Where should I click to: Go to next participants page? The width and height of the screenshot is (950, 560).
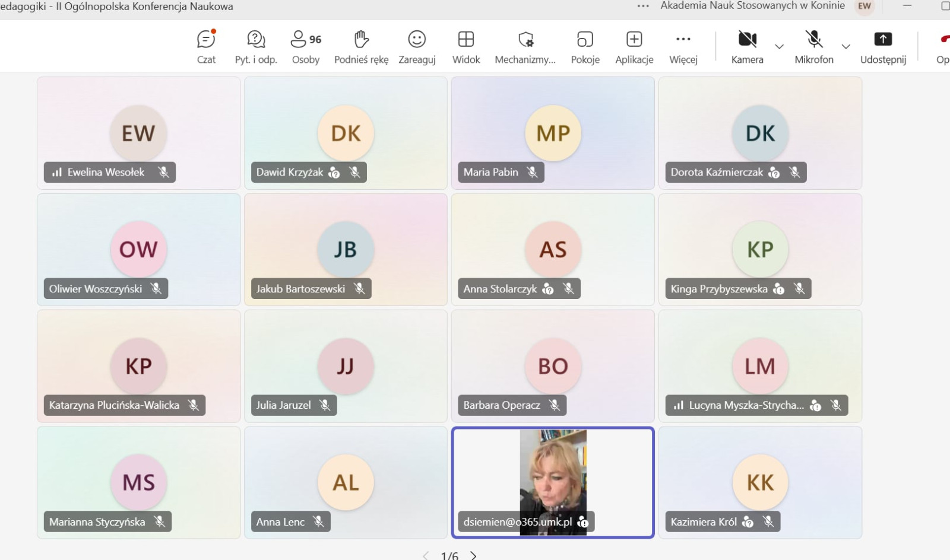point(473,555)
